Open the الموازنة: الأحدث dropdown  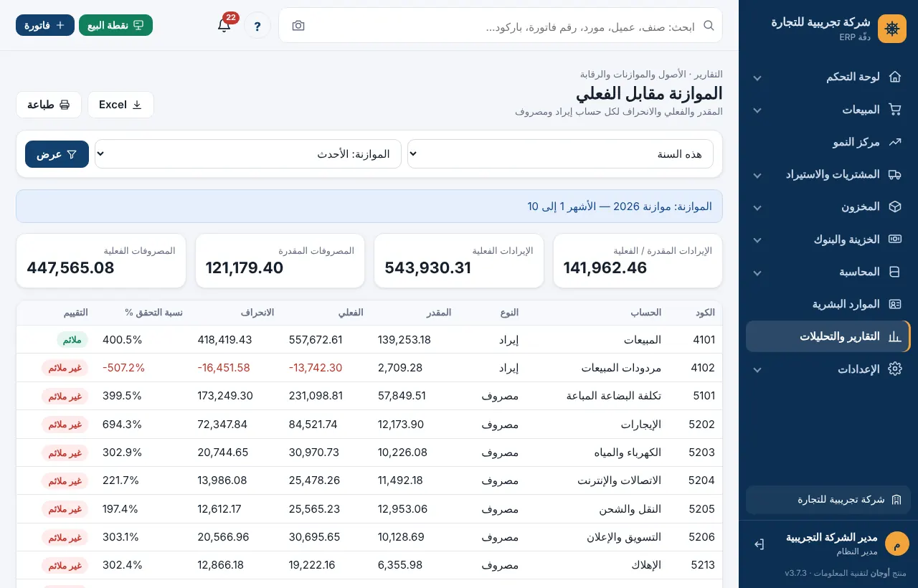click(x=248, y=154)
